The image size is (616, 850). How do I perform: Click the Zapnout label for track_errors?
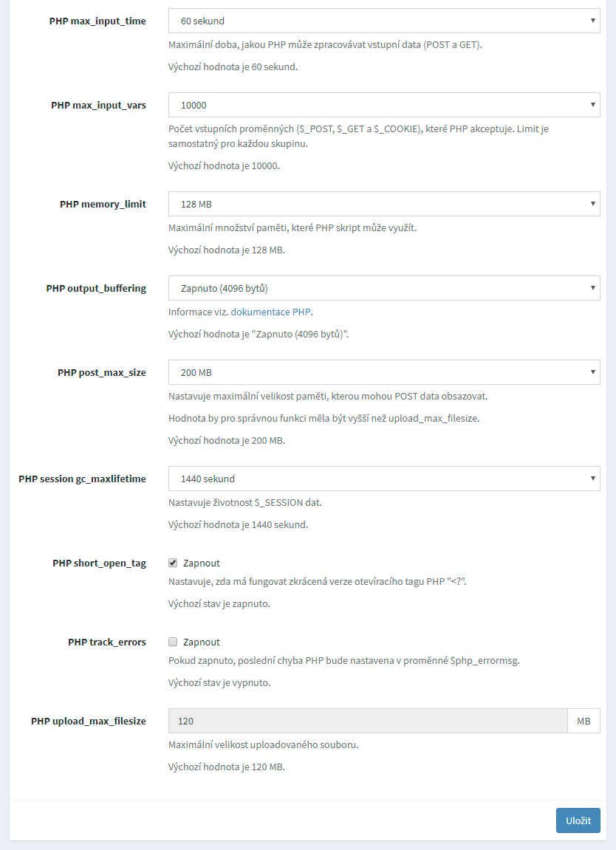coord(201,642)
